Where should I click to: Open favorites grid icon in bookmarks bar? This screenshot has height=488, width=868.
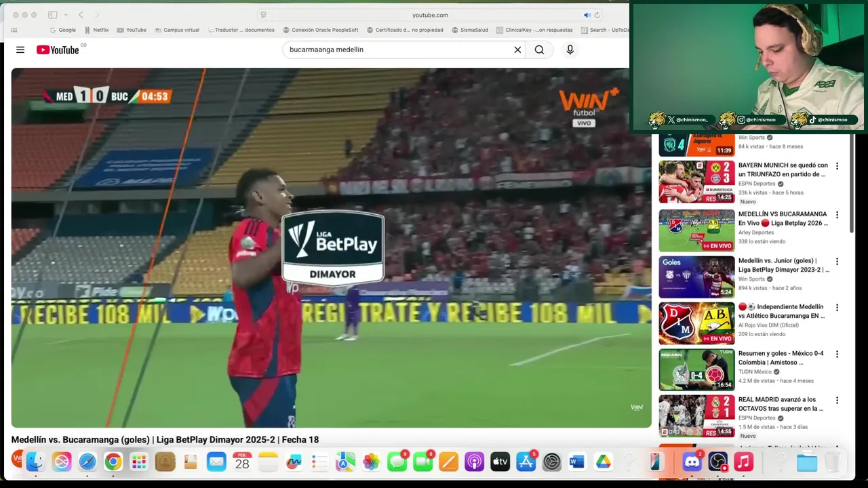click(x=14, y=30)
